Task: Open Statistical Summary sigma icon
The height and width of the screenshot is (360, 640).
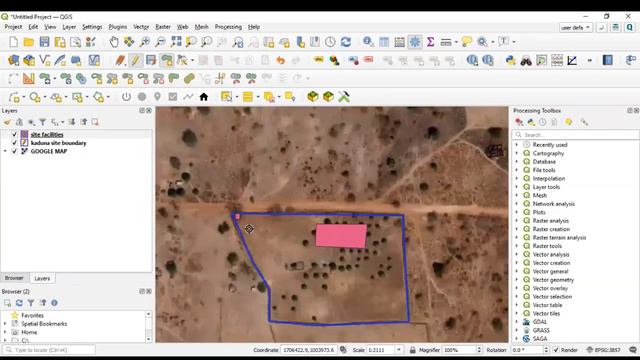Action: 430,42
